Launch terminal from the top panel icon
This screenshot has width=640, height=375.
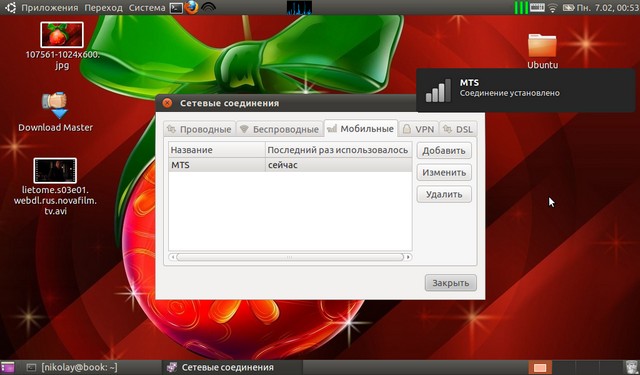[x=176, y=8]
